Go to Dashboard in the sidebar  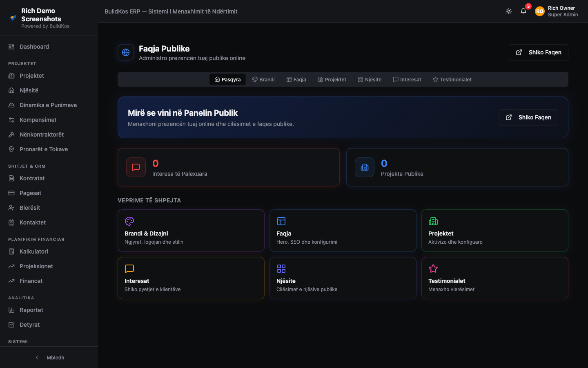(x=49, y=47)
